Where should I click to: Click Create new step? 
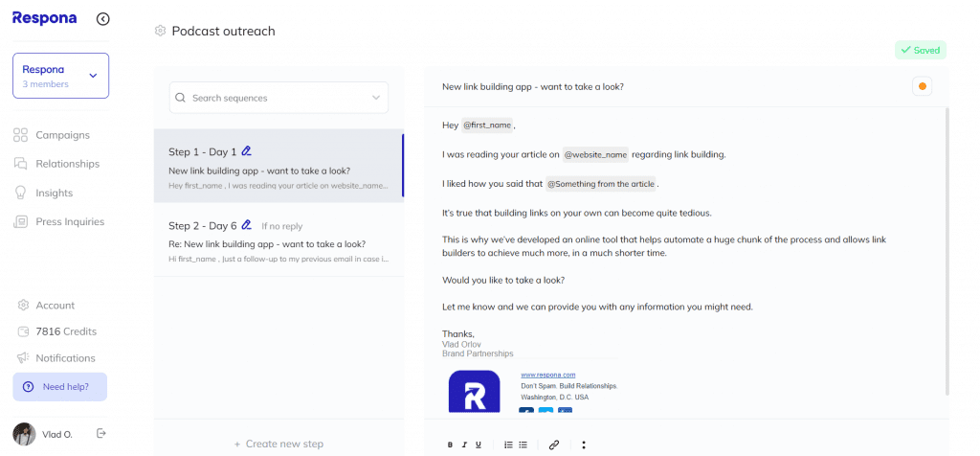coord(278,445)
